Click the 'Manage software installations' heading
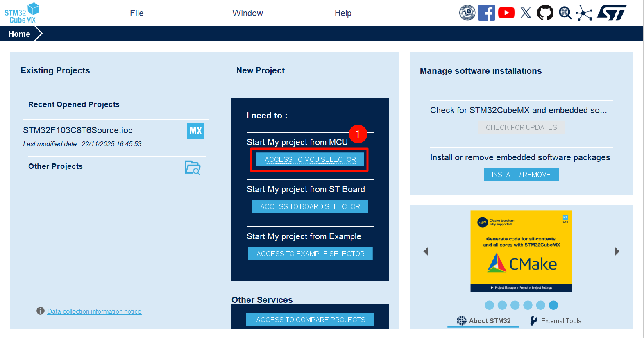Viewport: 644px width, 338px height. pos(481,71)
